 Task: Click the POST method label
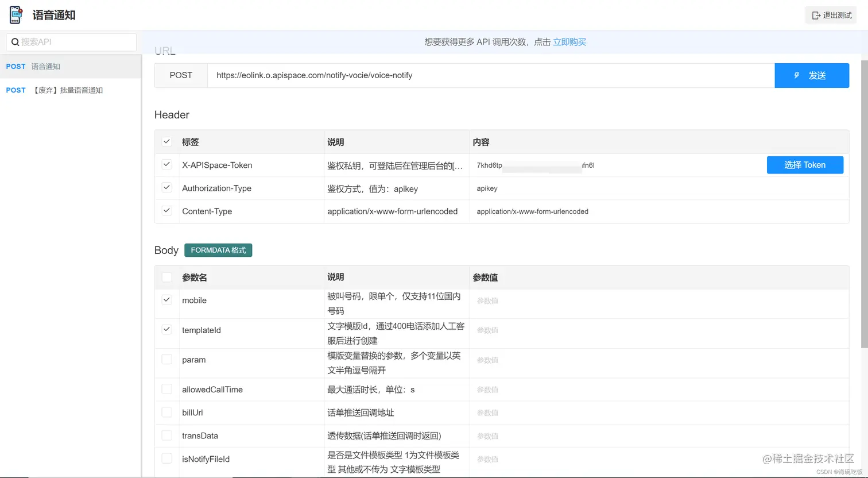(181, 75)
